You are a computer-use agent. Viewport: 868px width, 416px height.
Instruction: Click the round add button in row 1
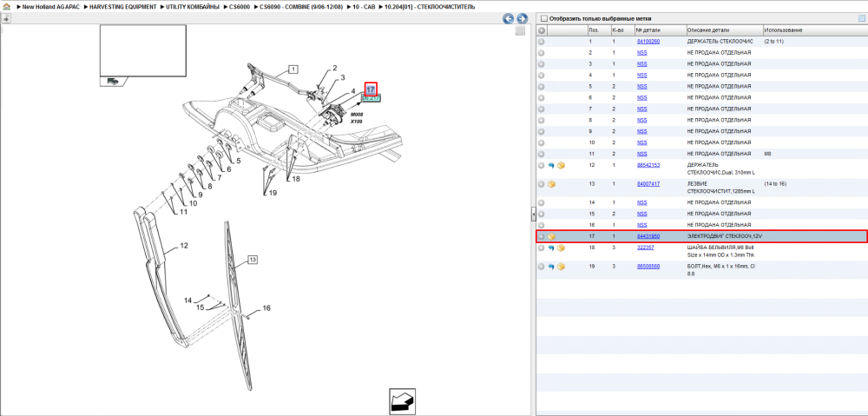542,42
